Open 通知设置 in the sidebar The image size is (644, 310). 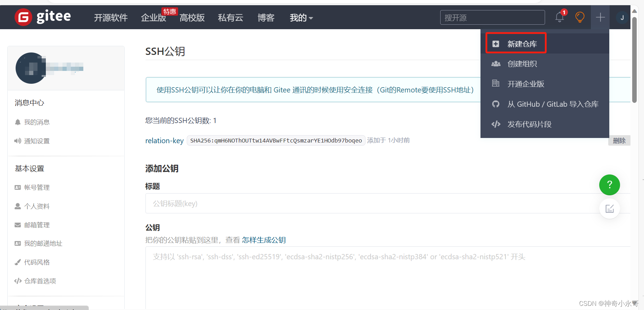tap(37, 141)
